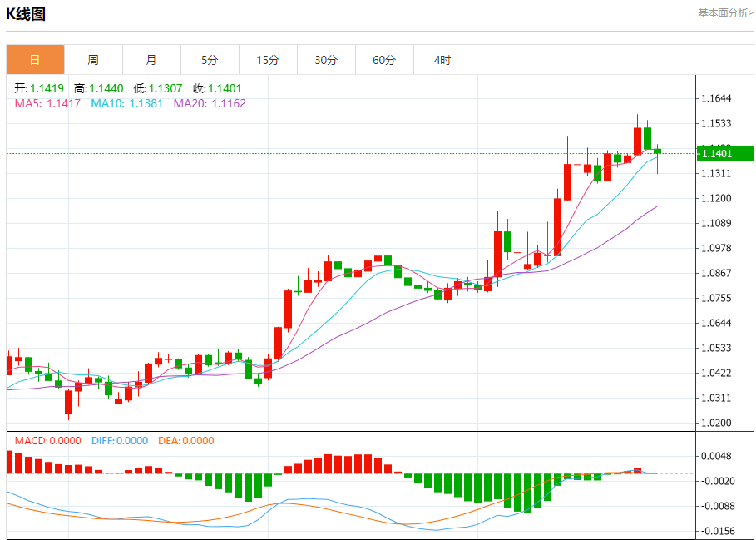The width and height of the screenshot is (756, 540).
Task: Click the MA20: 1.1162 indicator label
Action: click(x=210, y=103)
